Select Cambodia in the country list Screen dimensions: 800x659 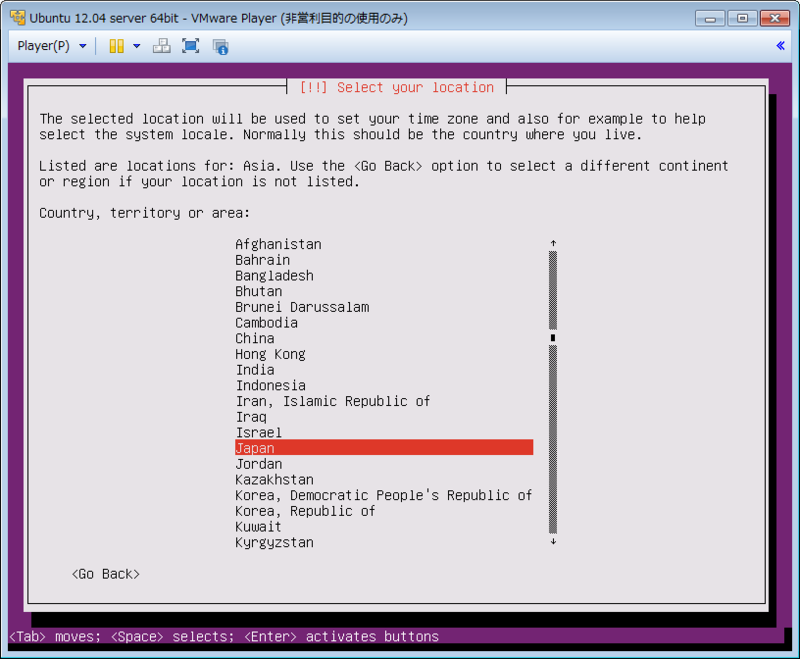[266, 323]
